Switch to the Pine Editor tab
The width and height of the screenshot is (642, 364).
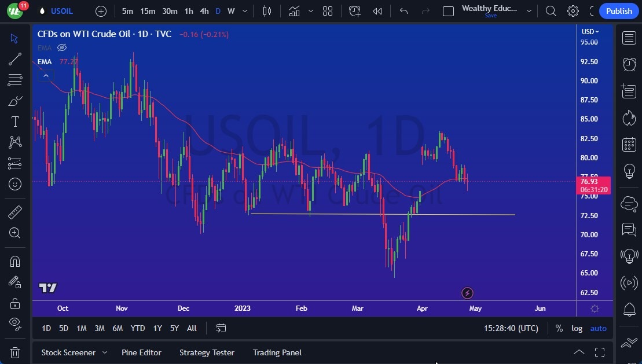141,352
